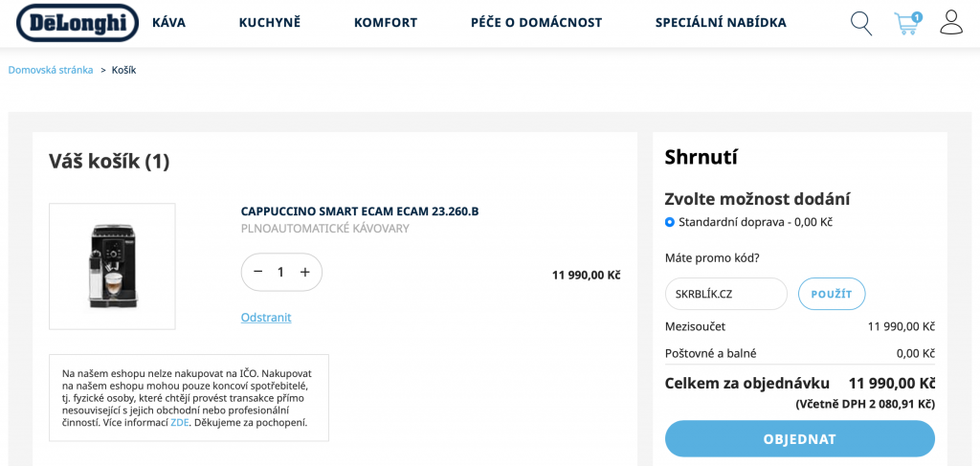Image resolution: width=980 pixels, height=466 pixels.
Task: Open Cappuccino Smart ECAM 23.260.B product title
Action: [360, 211]
